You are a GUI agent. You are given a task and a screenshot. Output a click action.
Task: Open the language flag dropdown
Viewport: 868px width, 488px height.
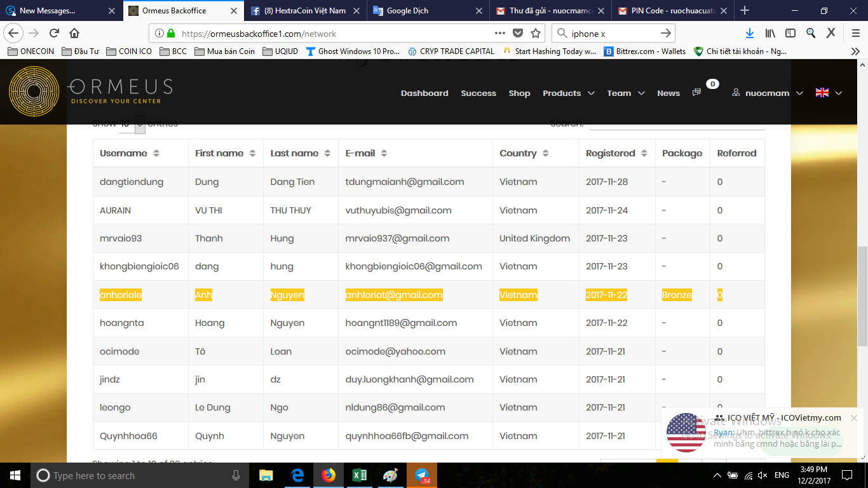pyautogui.click(x=829, y=93)
